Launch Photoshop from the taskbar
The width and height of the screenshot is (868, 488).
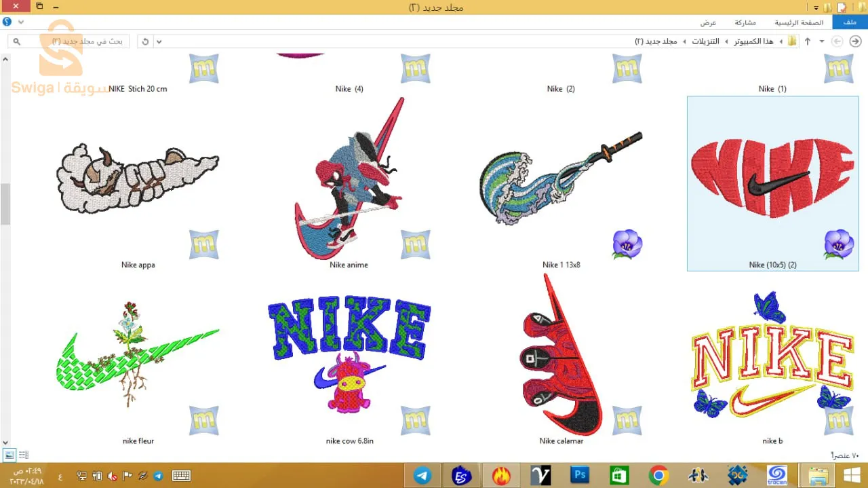pyautogui.click(x=580, y=476)
